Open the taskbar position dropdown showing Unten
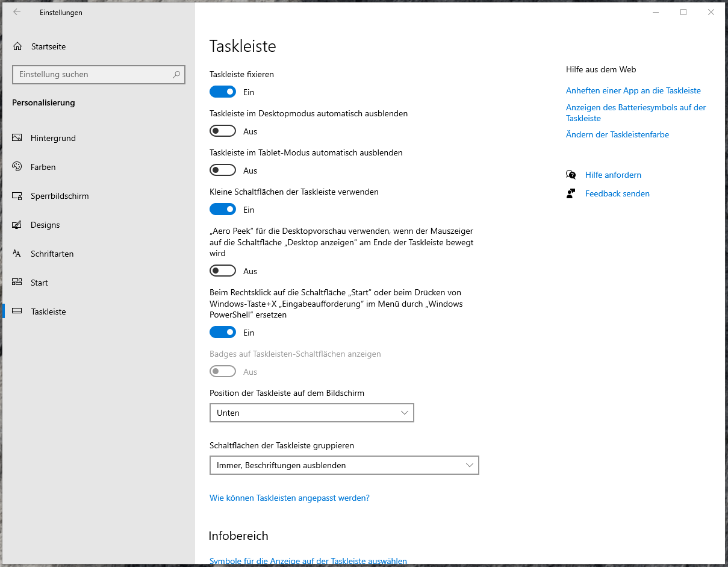The width and height of the screenshot is (728, 567). point(311,413)
